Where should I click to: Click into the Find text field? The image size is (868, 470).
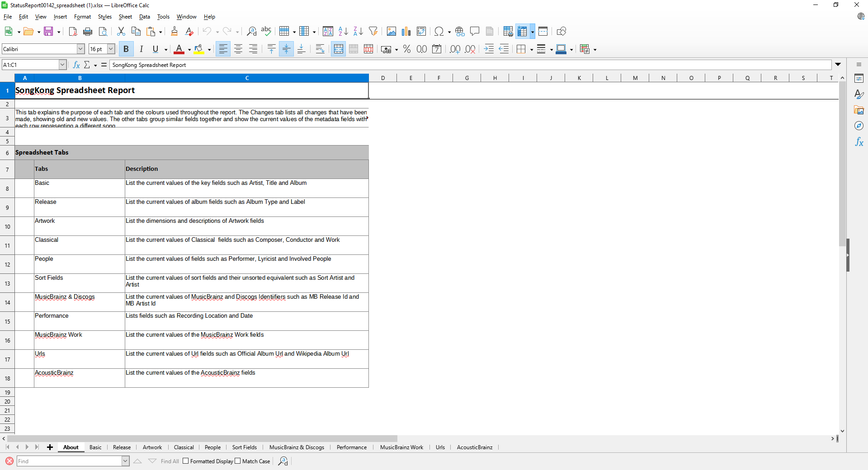[x=69, y=461]
